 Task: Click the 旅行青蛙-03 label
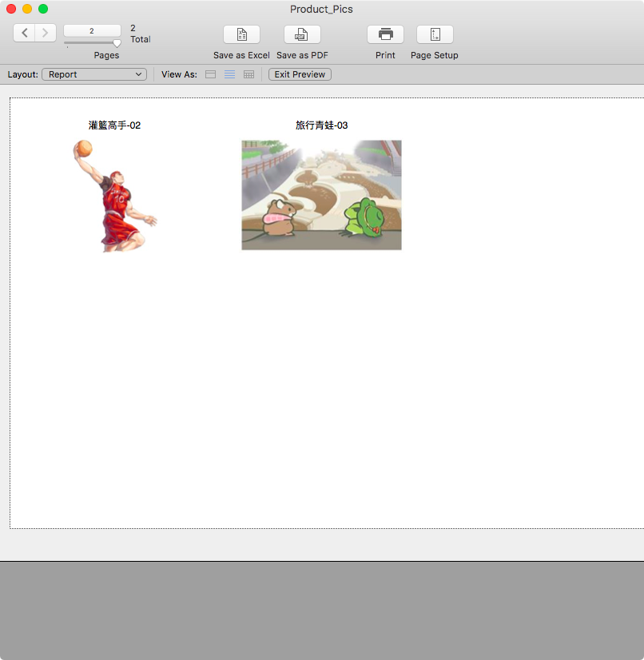click(x=321, y=125)
